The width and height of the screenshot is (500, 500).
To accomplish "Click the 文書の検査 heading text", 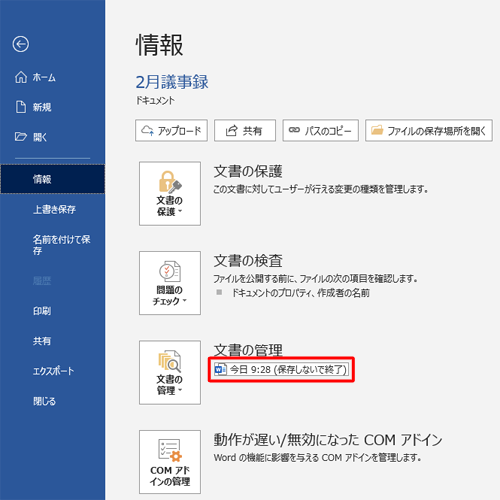I will pyautogui.click(x=248, y=261).
